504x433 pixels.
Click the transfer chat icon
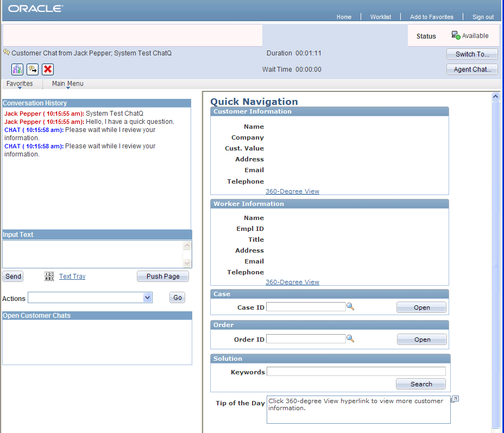[x=32, y=69]
